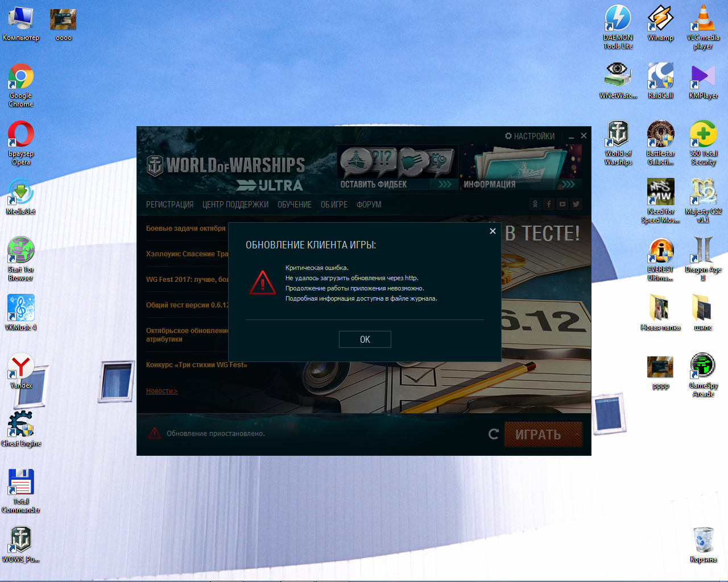The image size is (728, 582).
Task: Select the Total Commander desktop shortcut
Action: point(21,491)
